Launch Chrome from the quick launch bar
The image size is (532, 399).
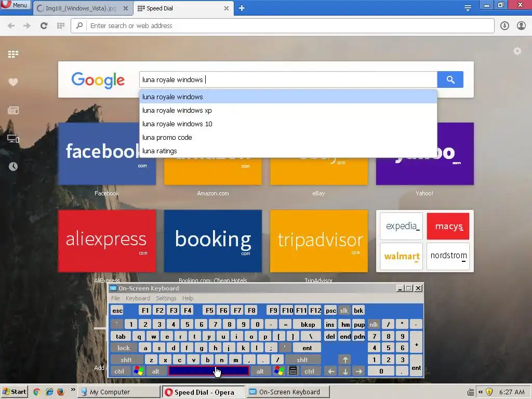[37, 392]
